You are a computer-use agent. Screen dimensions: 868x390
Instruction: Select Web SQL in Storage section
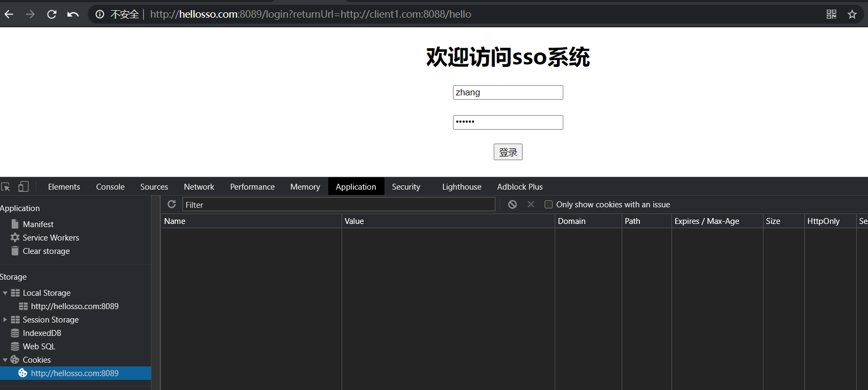click(x=39, y=346)
